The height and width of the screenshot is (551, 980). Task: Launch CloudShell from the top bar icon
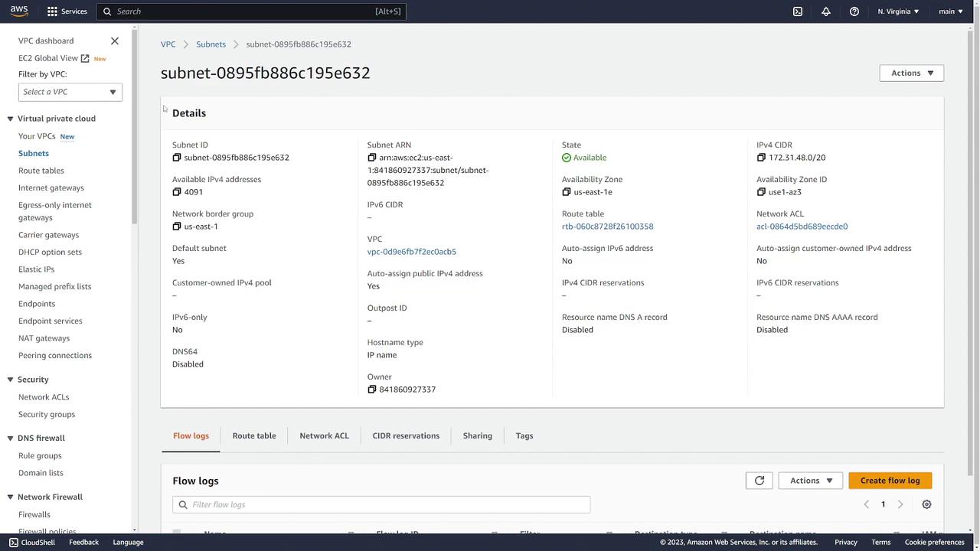[x=798, y=11]
